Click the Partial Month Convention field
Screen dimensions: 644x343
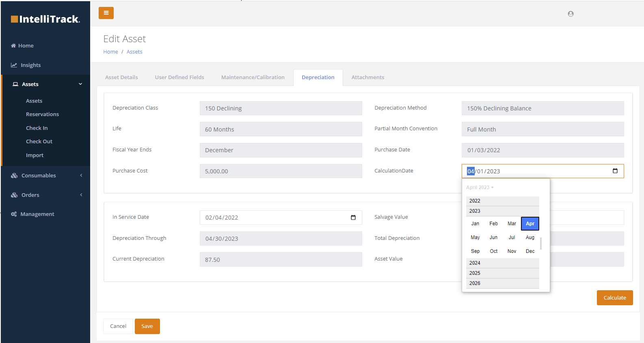[x=542, y=129]
